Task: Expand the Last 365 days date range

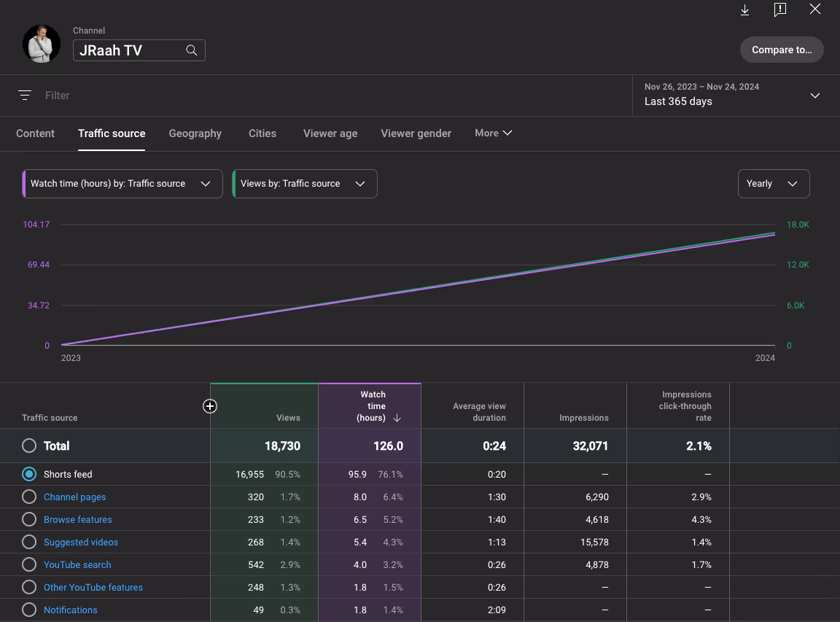Action: click(732, 96)
